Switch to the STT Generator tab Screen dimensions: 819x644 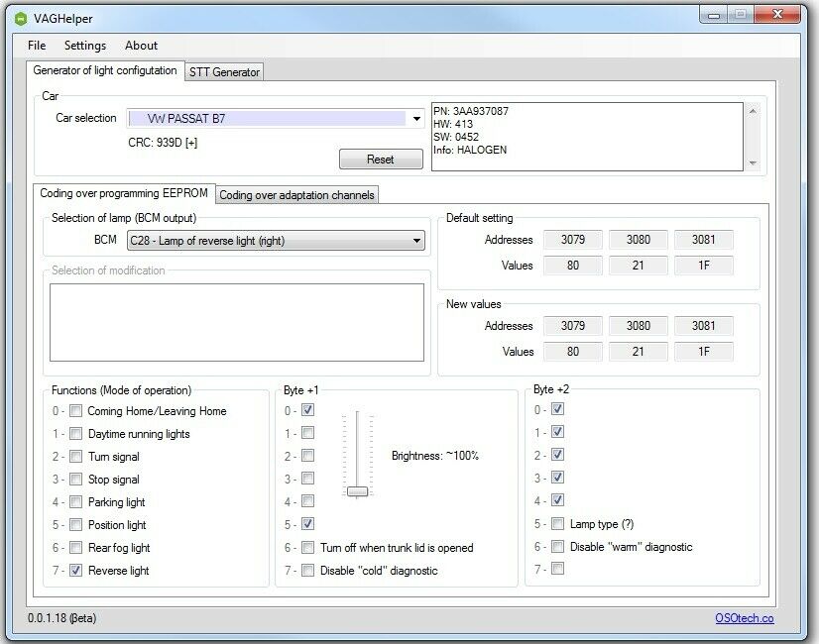pos(224,72)
